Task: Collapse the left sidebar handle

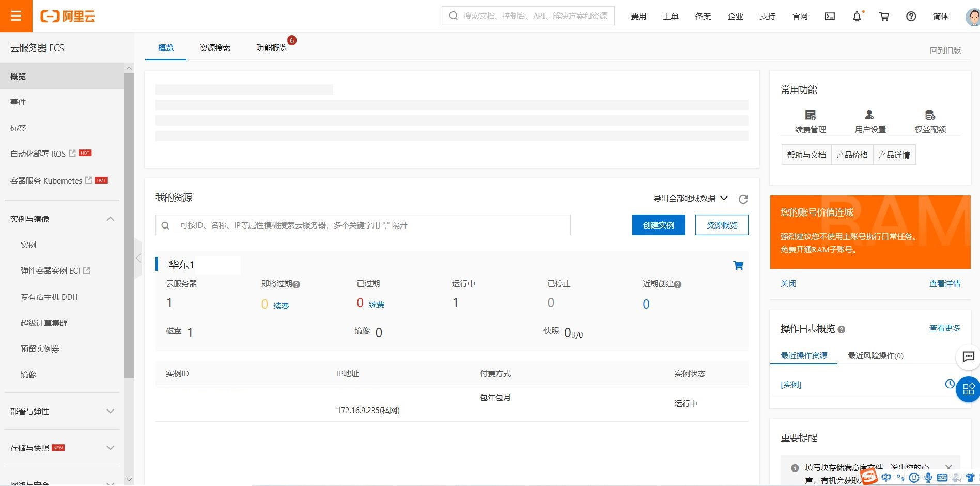Action: (x=138, y=258)
